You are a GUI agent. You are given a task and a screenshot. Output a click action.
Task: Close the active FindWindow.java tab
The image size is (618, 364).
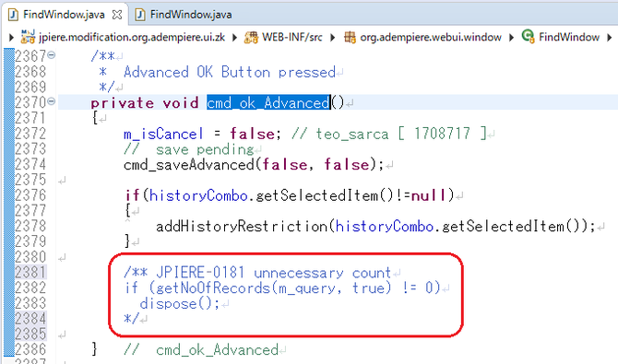click(117, 15)
